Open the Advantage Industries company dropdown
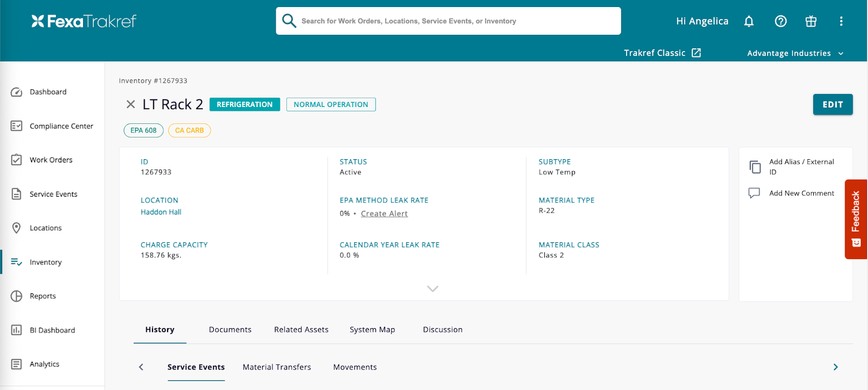Viewport: 868px width, 390px height. click(795, 53)
